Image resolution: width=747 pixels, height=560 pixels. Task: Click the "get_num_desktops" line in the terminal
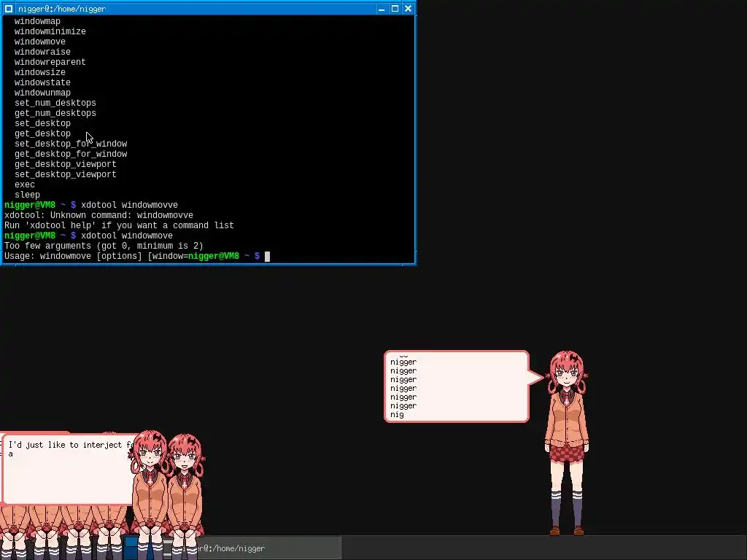[x=55, y=113]
